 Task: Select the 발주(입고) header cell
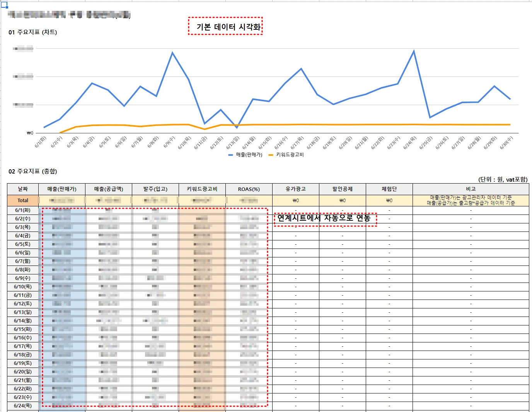click(155, 189)
